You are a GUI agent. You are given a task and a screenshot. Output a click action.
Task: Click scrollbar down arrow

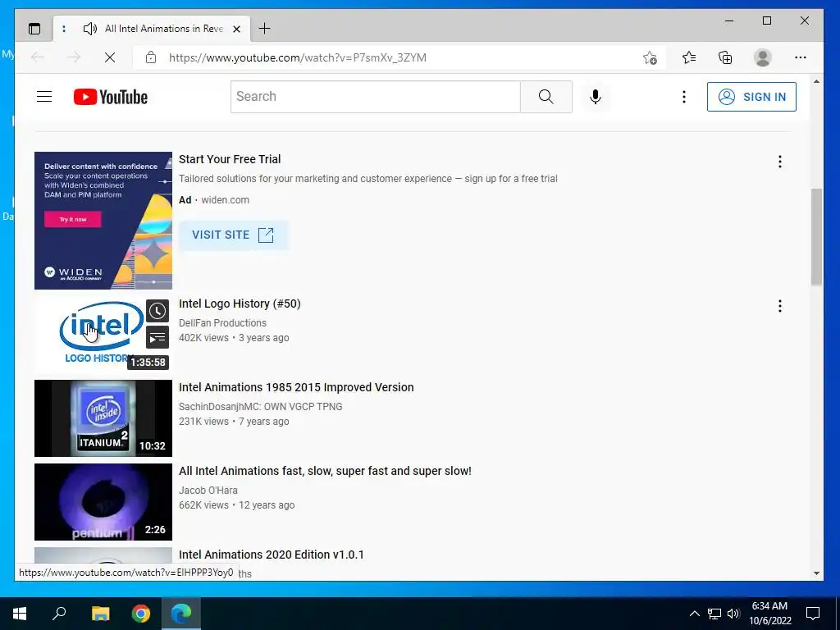pos(816,573)
